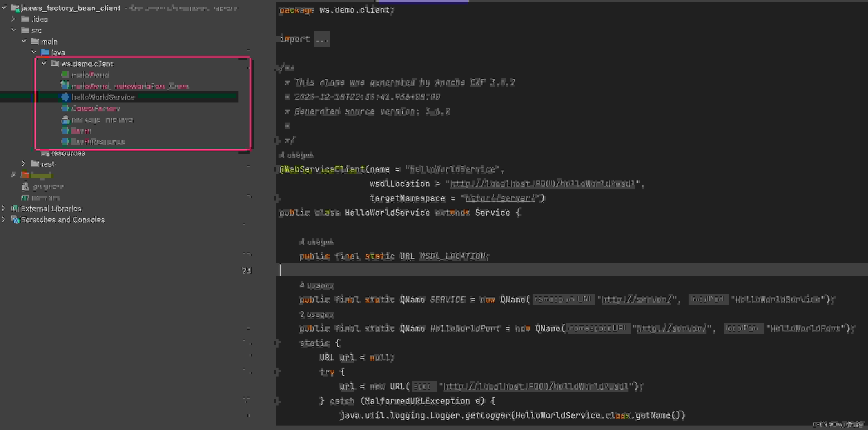Collapse the java source folder chevron

[34, 52]
